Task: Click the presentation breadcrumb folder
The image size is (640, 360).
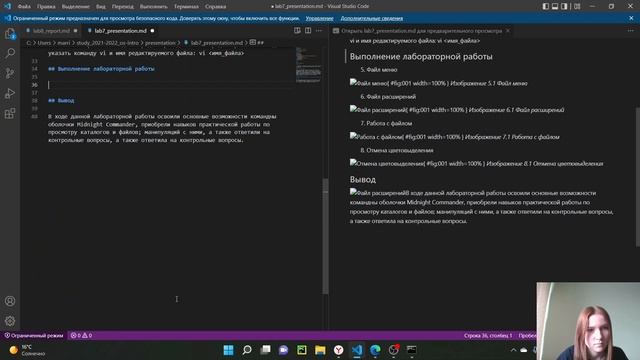Action: pyautogui.click(x=160, y=42)
